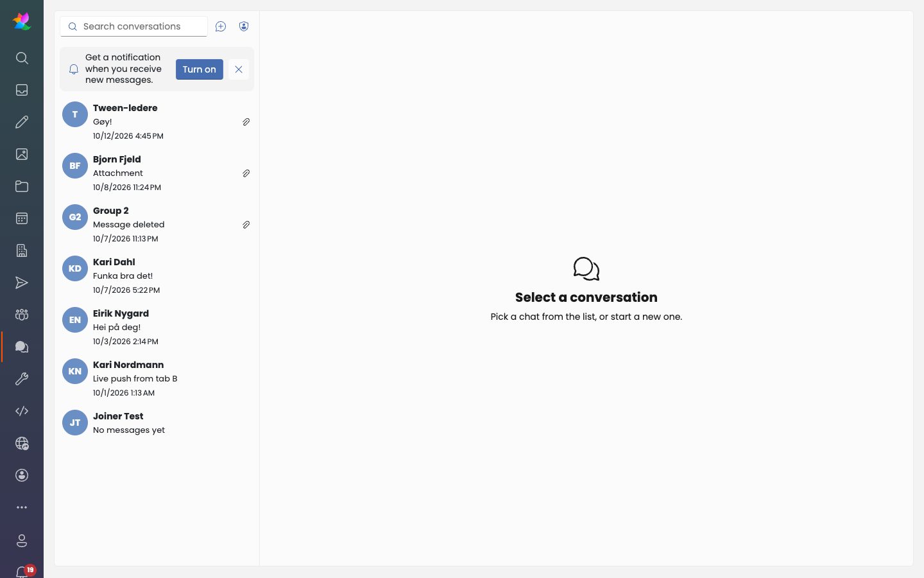
Task: Click the KD avatar for Kari Dahl
Action: 75,268
